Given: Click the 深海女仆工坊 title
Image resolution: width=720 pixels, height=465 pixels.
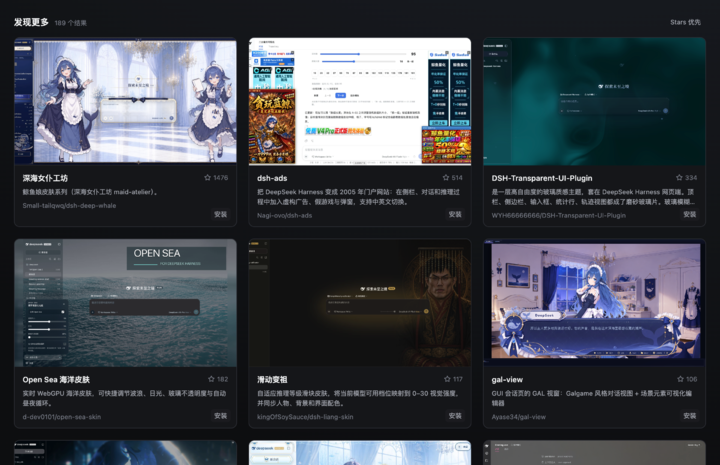Looking at the screenshot, I should click(x=45, y=178).
